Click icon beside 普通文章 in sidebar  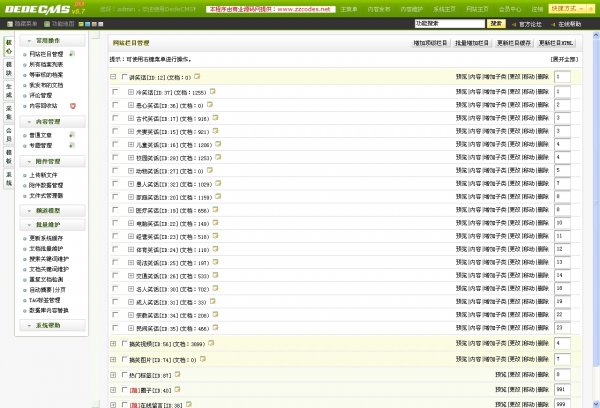point(72,135)
